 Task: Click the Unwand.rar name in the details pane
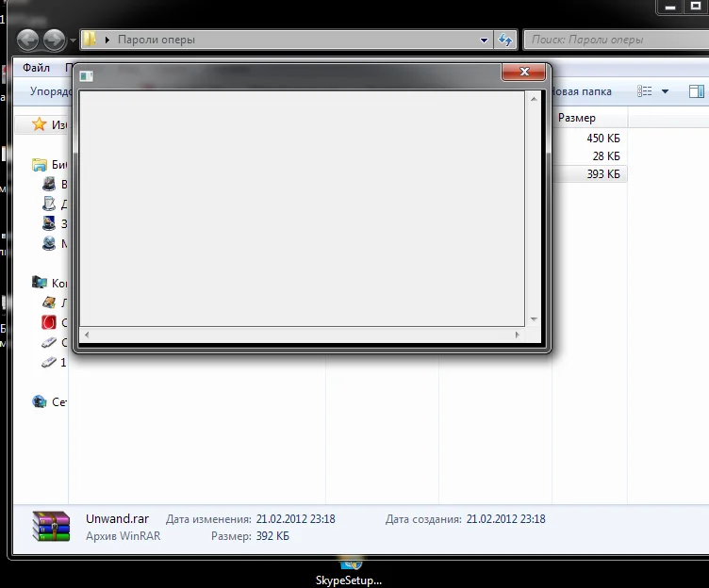[x=117, y=519]
